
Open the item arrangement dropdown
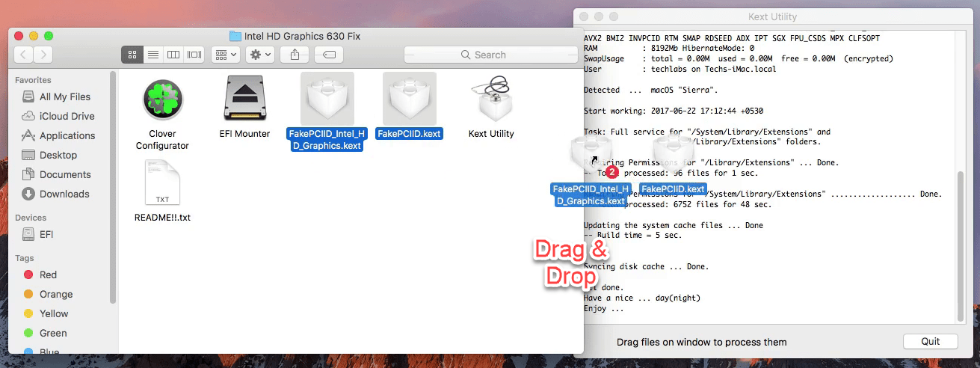pyautogui.click(x=226, y=55)
